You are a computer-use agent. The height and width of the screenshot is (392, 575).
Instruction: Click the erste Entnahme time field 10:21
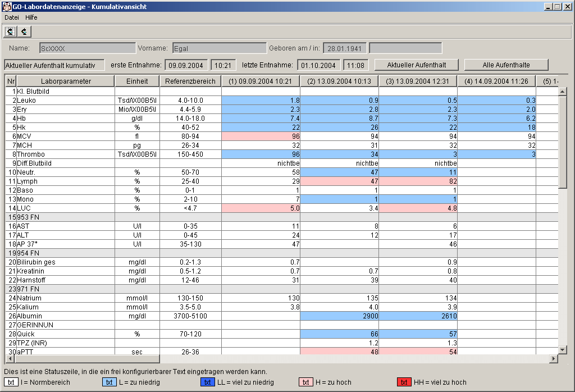[223, 65]
